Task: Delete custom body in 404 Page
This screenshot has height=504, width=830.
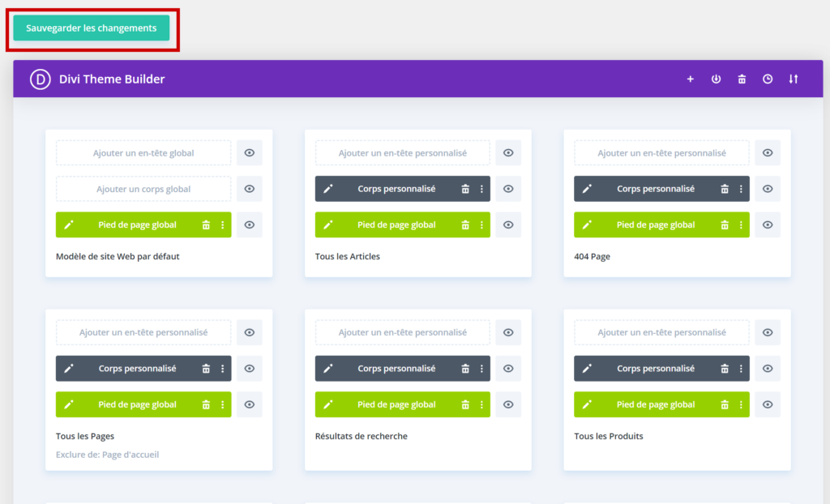Action: [725, 189]
